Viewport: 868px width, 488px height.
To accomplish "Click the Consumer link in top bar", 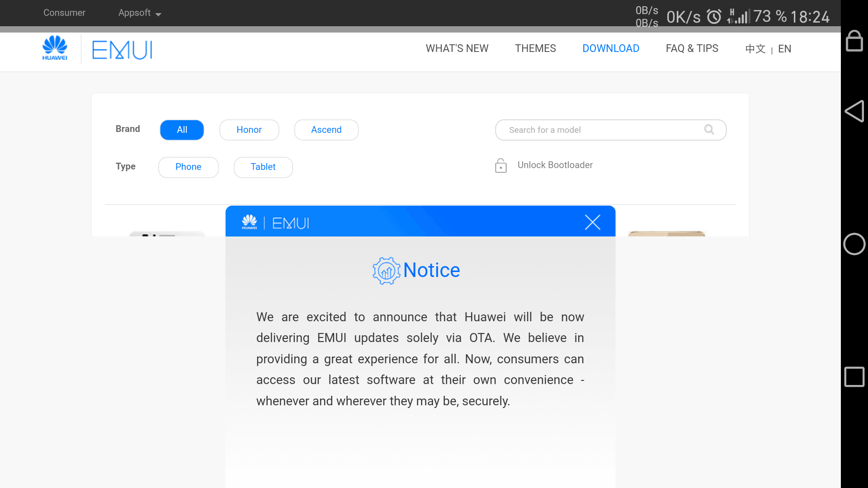I will (64, 13).
